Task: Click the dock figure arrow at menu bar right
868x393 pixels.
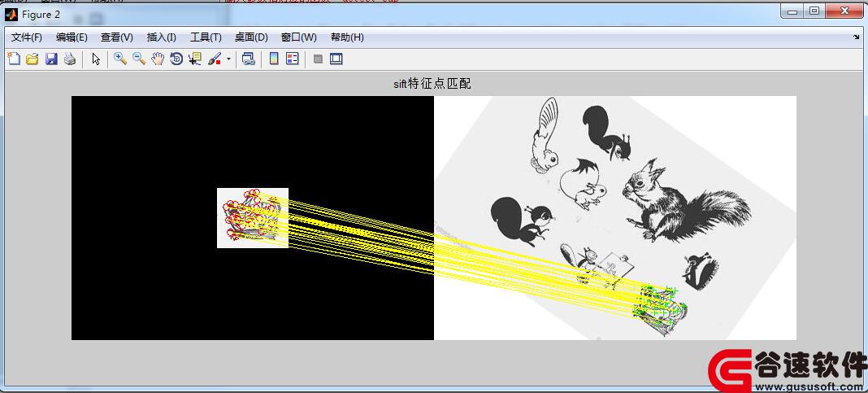Action: (x=857, y=37)
